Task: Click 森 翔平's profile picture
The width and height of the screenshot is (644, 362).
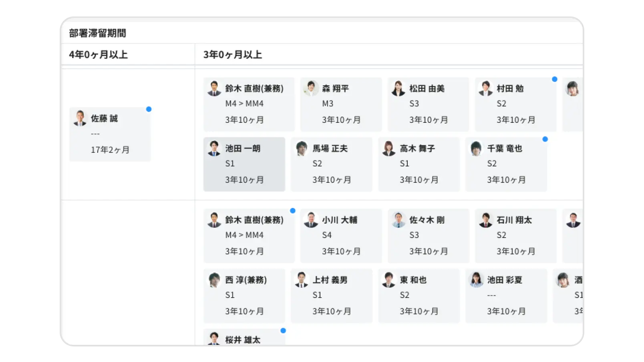Action: click(x=310, y=88)
